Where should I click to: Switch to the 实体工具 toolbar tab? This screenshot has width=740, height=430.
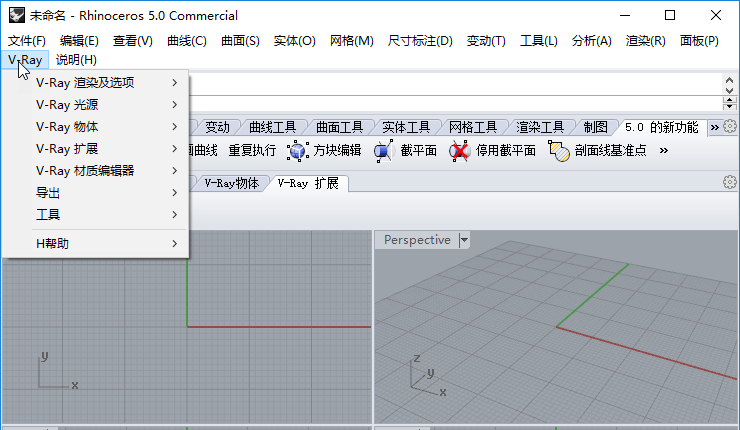tap(406, 127)
